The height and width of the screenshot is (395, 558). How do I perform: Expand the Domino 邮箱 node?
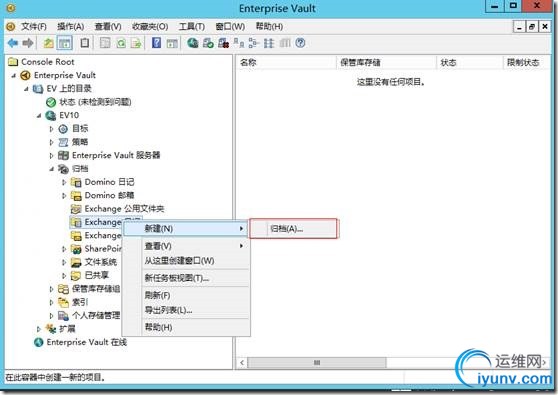tap(64, 195)
